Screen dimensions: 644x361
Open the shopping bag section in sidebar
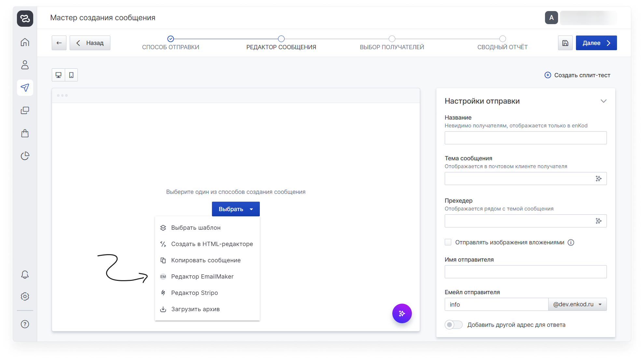[x=25, y=133]
